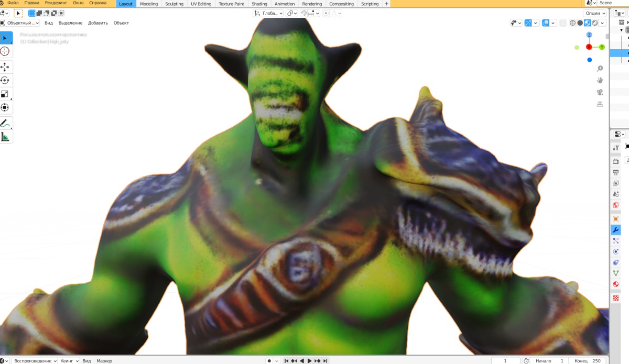The height and width of the screenshot is (364, 629).
Task: Toggle proportional editing
Action: [x=326, y=13]
